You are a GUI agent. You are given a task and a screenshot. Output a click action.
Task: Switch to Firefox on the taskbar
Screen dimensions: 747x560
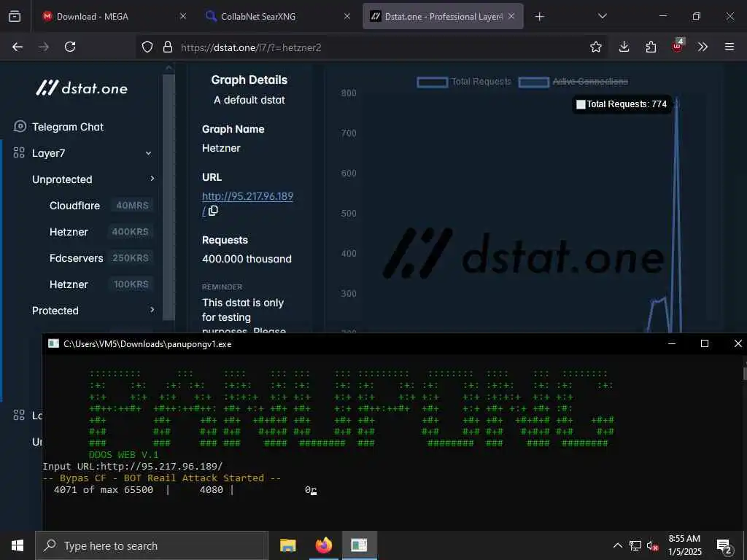click(x=323, y=545)
